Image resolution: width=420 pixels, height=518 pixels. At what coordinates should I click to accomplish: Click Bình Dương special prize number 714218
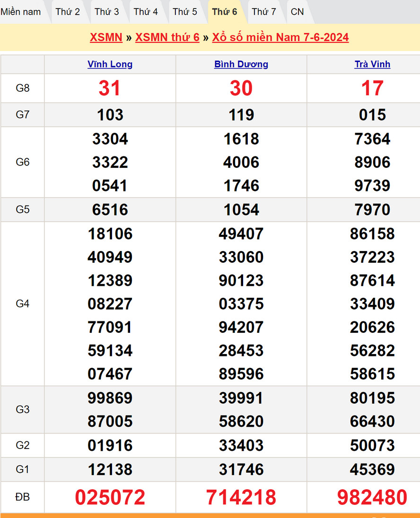pyautogui.click(x=241, y=497)
